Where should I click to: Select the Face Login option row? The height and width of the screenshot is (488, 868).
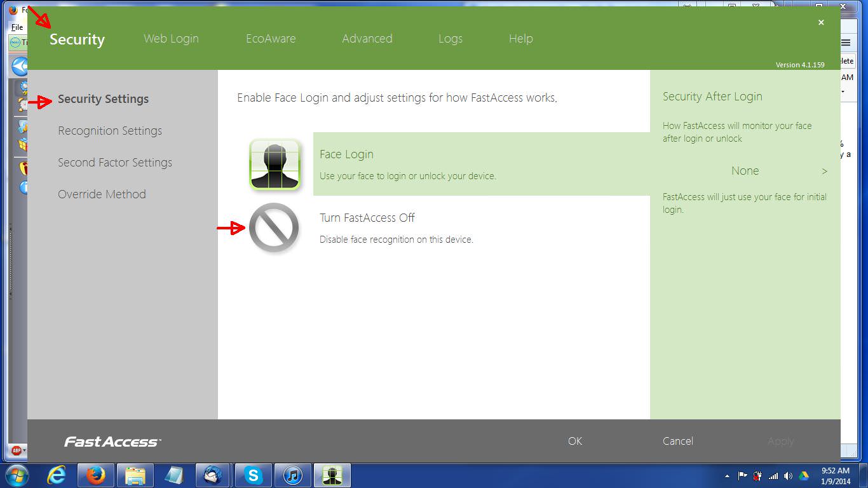[x=482, y=164]
